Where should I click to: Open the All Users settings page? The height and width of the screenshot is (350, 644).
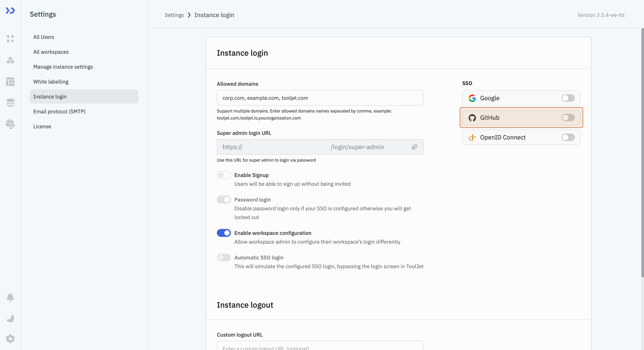pyautogui.click(x=44, y=37)
